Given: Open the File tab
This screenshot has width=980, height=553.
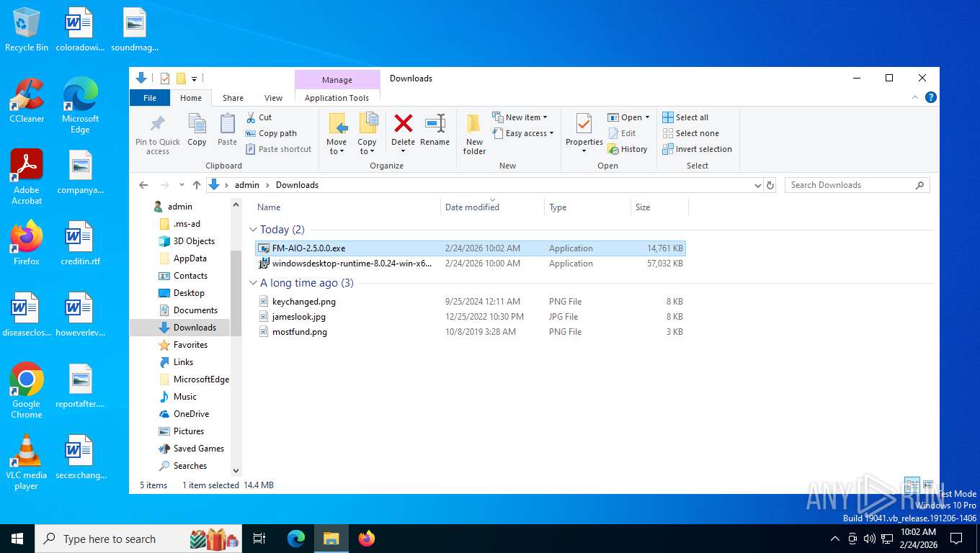Looking at the screenshot, I should [x=150, y=98].
